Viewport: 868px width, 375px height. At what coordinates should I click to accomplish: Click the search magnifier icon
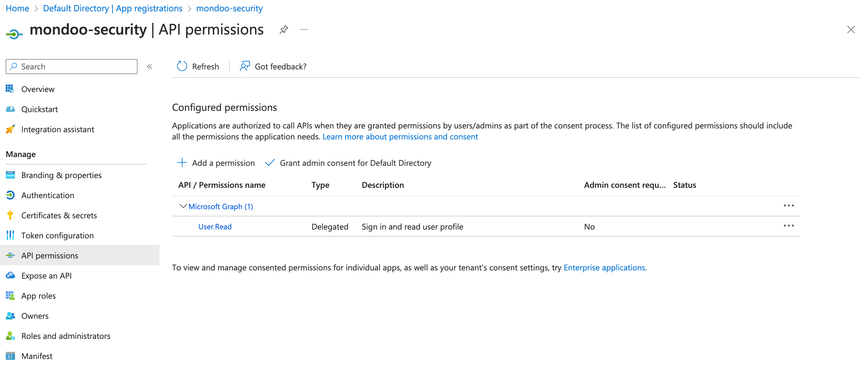(x=14, y=66)
